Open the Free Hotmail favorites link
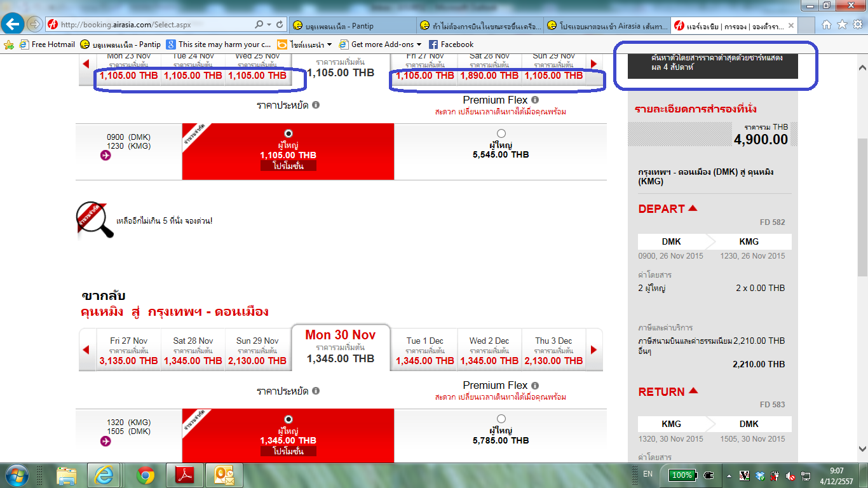The image size is (868, 488). pos(48,44)
